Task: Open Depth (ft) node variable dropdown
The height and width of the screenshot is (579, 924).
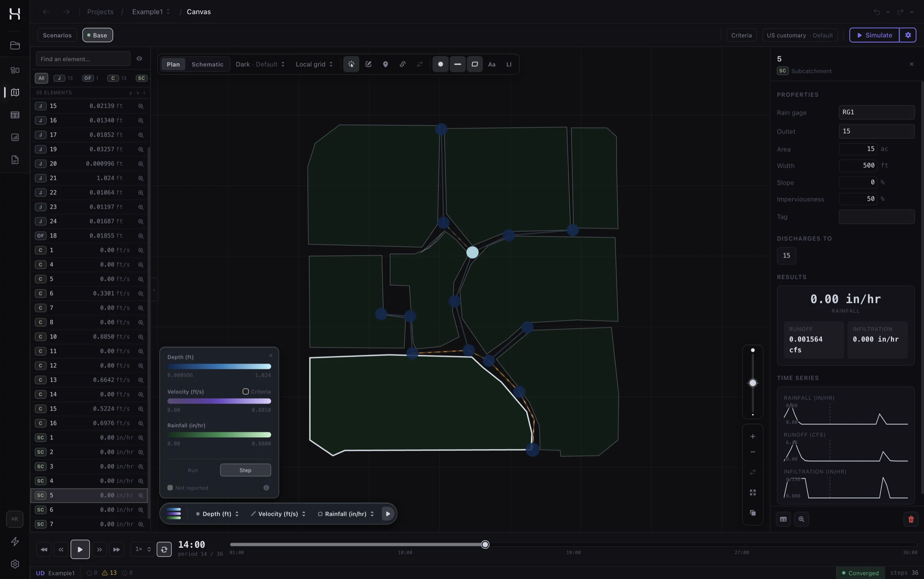Action: pos(217,514)
